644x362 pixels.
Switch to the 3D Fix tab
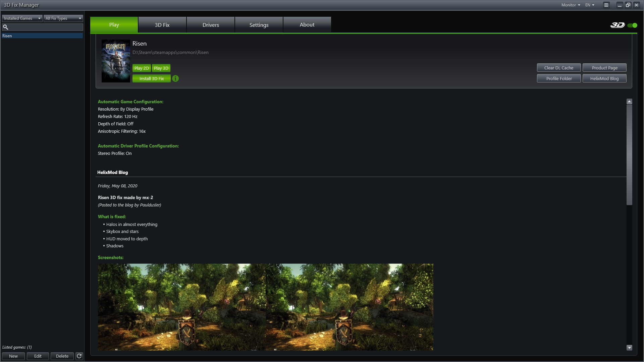tap(162, 25)
